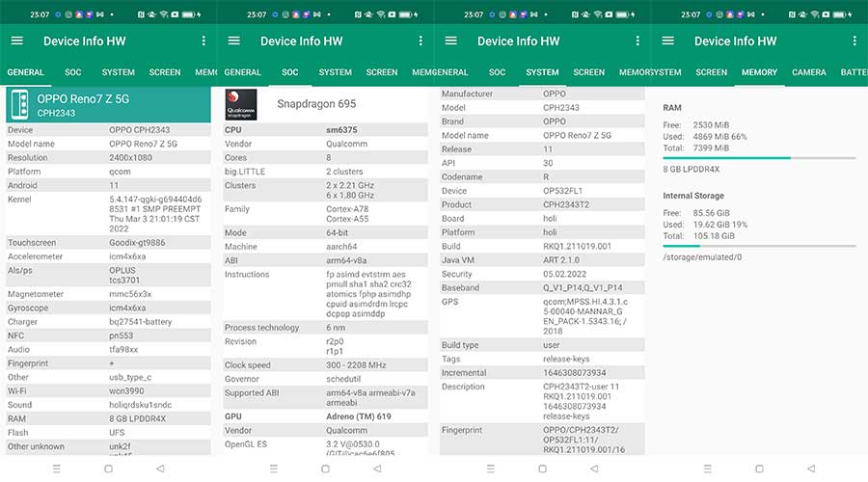Tap RAM value 8 GB LPDDR4X in General
Image resolution: width=868 pixels, height=482 pixels.
(x=137, y=419)
